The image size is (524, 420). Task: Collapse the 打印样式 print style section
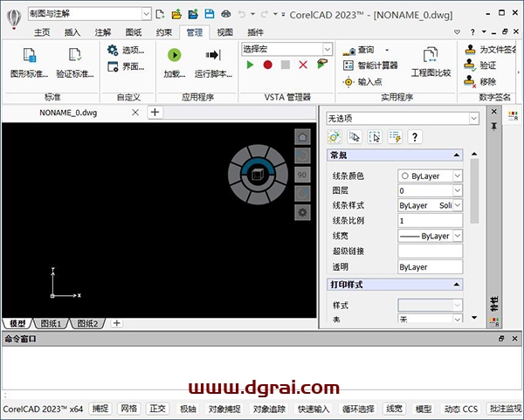tap(456, 285)
